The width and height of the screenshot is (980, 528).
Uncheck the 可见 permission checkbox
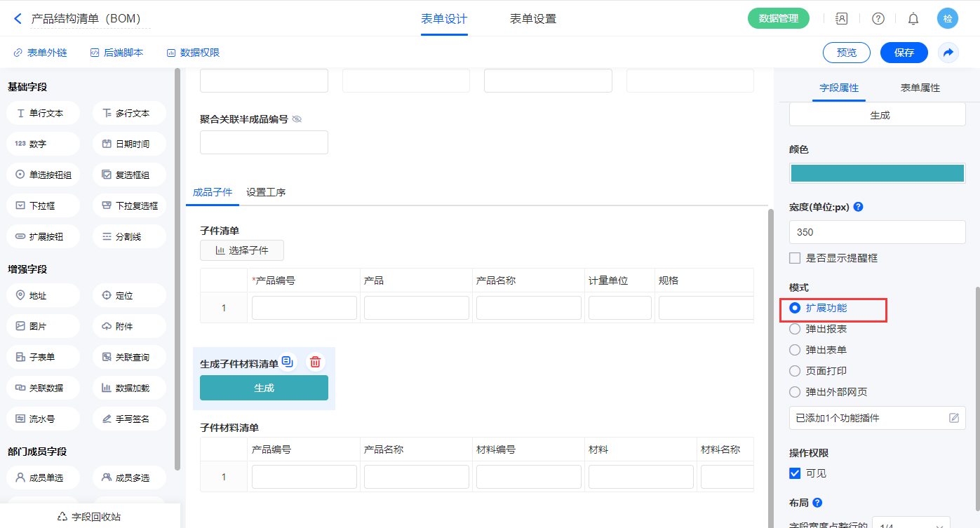pyautogui.click(x=795, y=473)
